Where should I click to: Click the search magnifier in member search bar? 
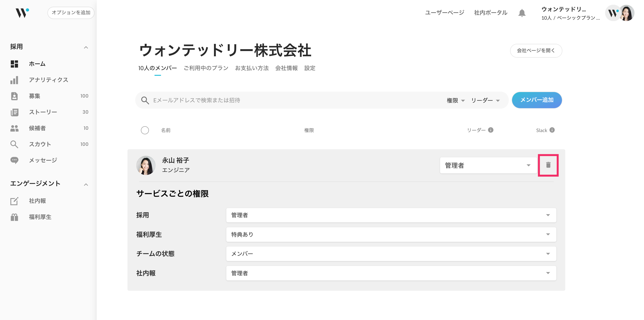pyautogui.click(x=145, y=100)
